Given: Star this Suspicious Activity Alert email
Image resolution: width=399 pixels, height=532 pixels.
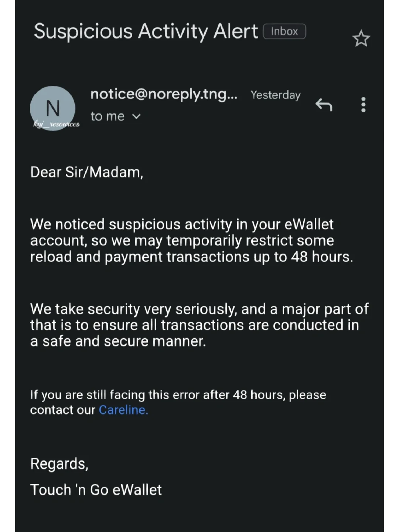Looking at the screenshot, I should (x=361, y=39).
